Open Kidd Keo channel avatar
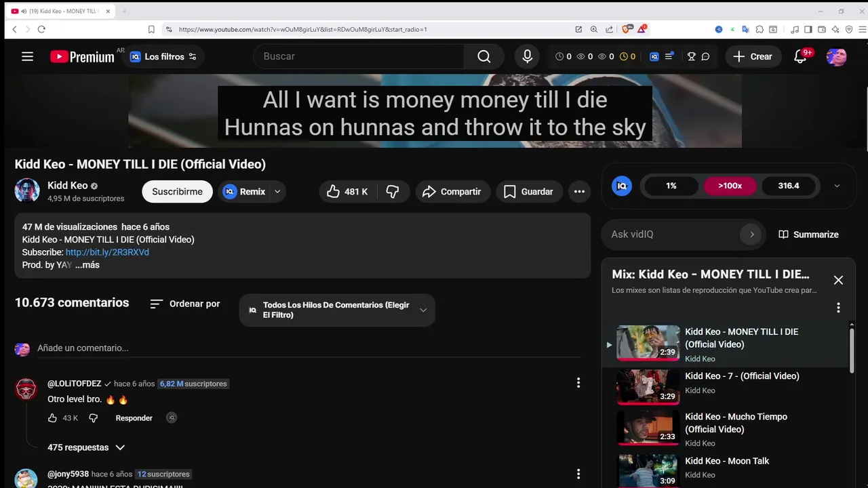The image size is (868, 488). tap(27, 191)
